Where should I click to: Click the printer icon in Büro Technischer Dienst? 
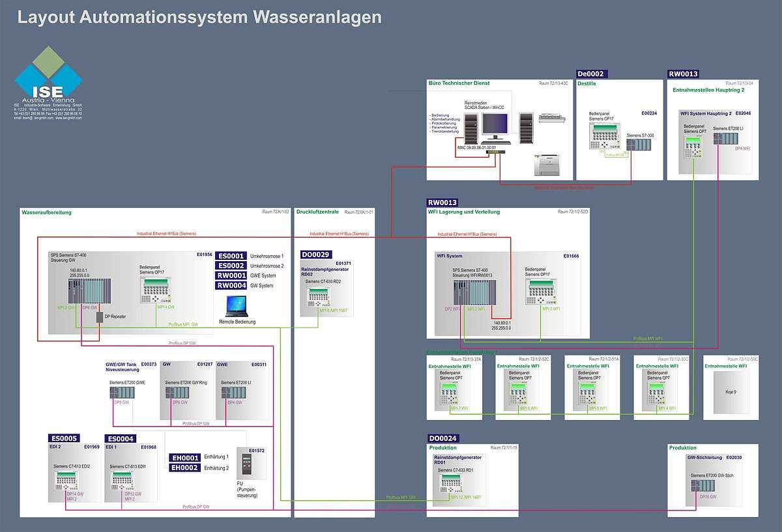[547, 165]
